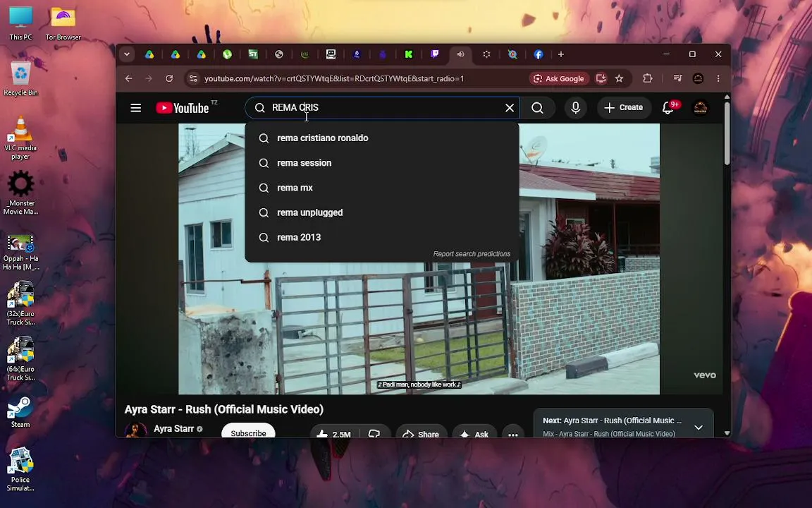This screenshot has height=508, width=812.
Task: Open the Ayra Starr channel avatar
Action: [x=135, y=430]
